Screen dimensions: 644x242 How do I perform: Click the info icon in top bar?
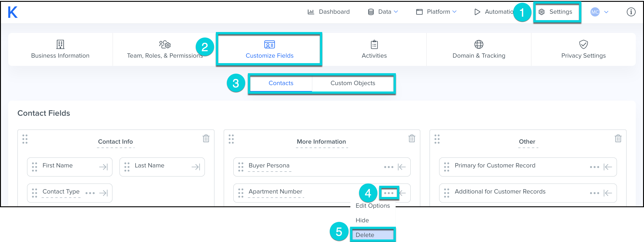(631, 12)
